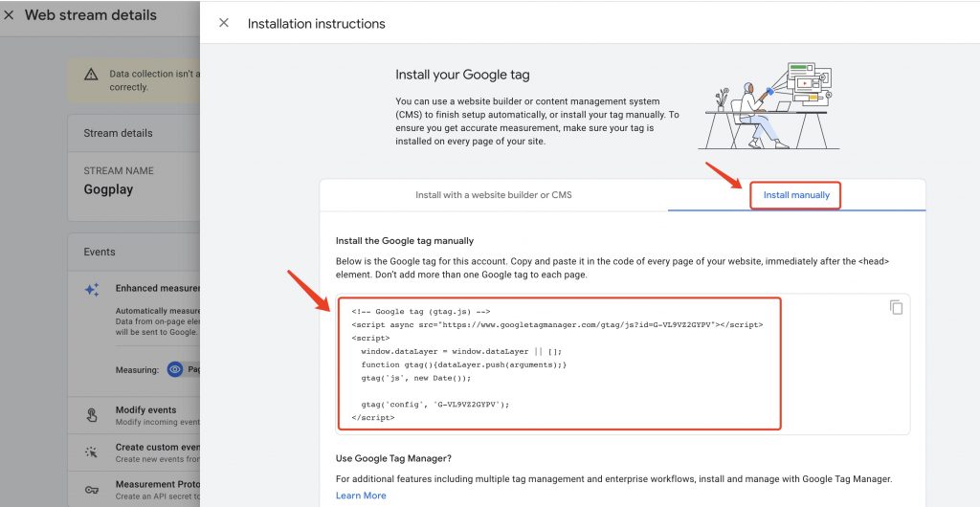Screen dimensions: 980x507
Task: Click the window.dataLayer code line
Action: 461,351
